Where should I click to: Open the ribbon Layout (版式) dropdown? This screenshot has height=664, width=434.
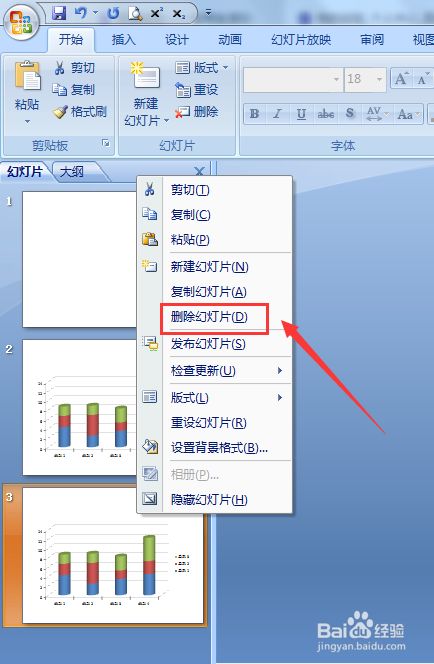(202, 68)
